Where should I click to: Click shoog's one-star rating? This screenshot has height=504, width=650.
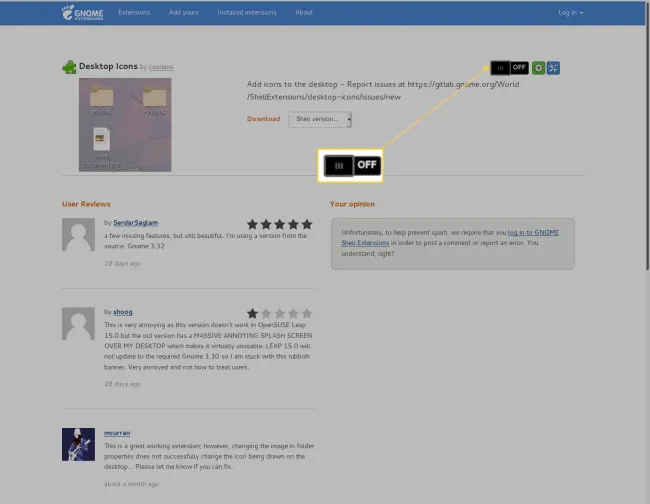tap(279, 313)
